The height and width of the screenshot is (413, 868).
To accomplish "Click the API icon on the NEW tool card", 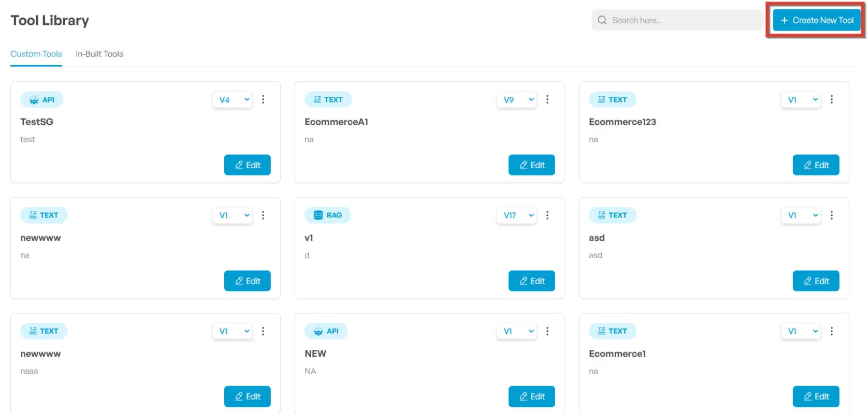I will pos(319,331).
